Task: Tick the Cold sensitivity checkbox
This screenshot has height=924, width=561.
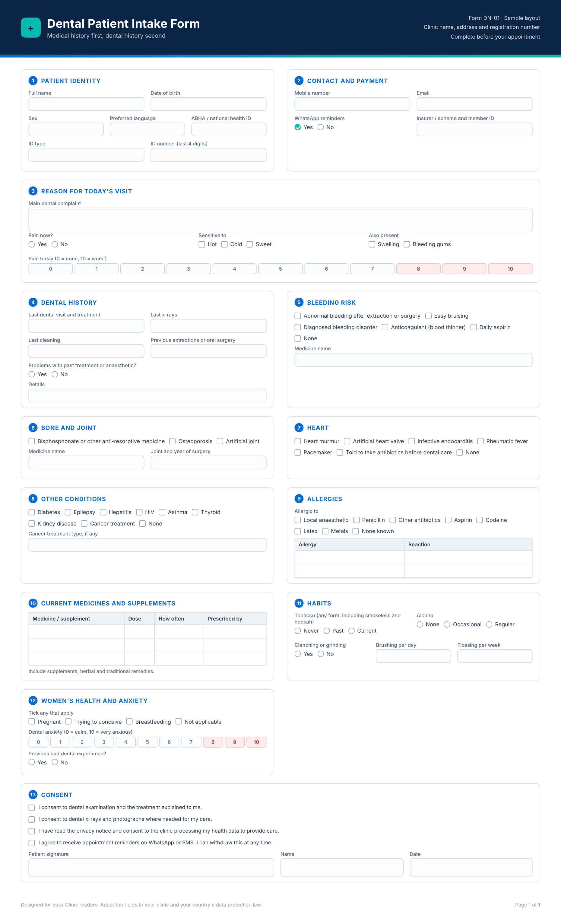Action: tap(225, 245)
